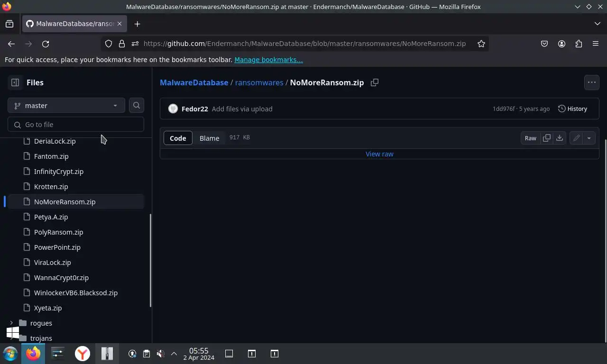Open the master branch dropdown
The height and width of the screenshot is (364, 607).
click(66, 105)
